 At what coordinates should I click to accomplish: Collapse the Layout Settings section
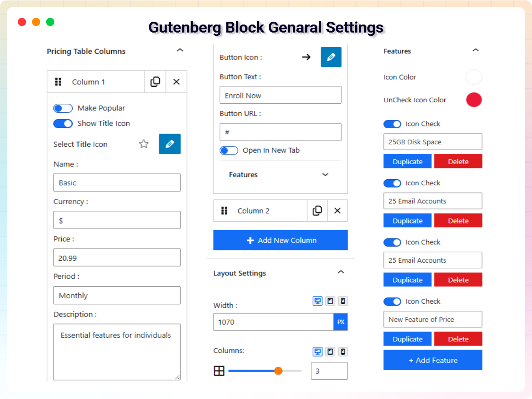(x=341, y=272)
